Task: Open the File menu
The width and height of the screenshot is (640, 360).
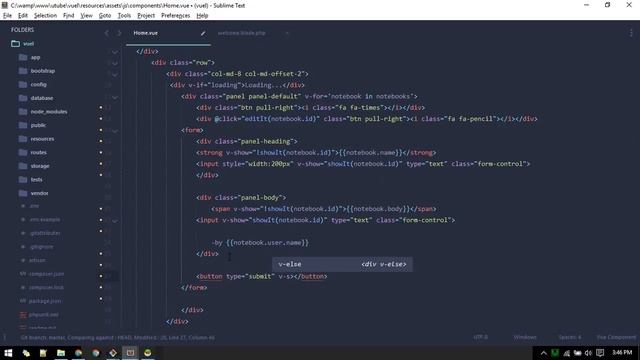Action: 7,16
